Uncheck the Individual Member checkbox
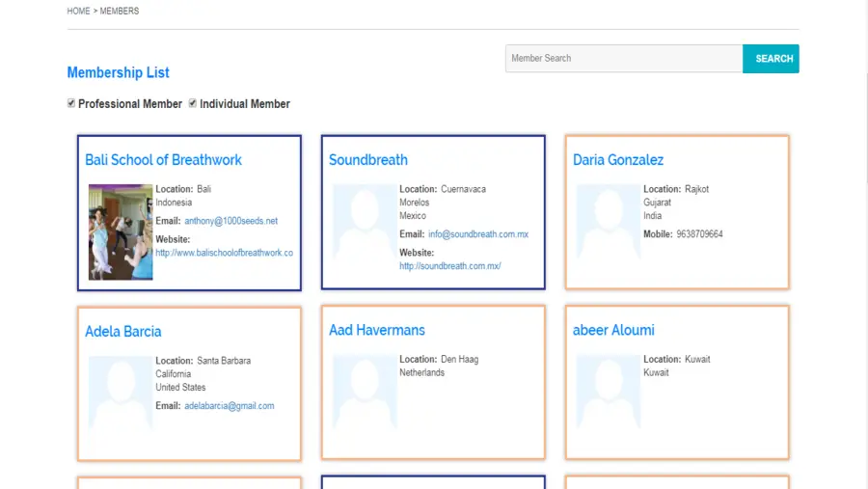The image size is (868, 489). [193, 103]
